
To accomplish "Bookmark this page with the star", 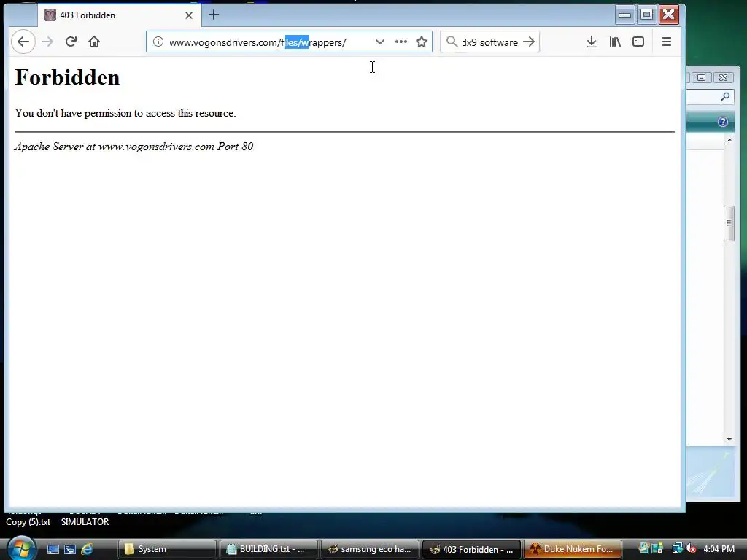I will click(422, 42).
